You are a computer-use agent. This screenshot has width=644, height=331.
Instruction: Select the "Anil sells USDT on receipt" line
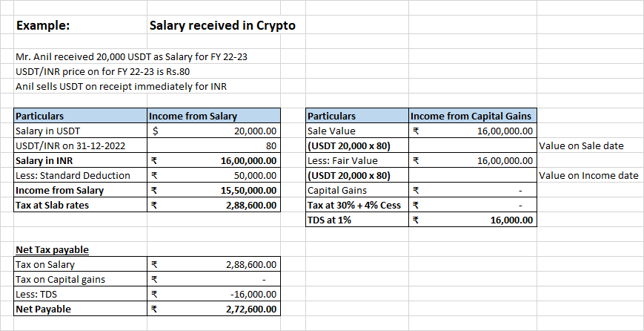[x=121, y=86]
